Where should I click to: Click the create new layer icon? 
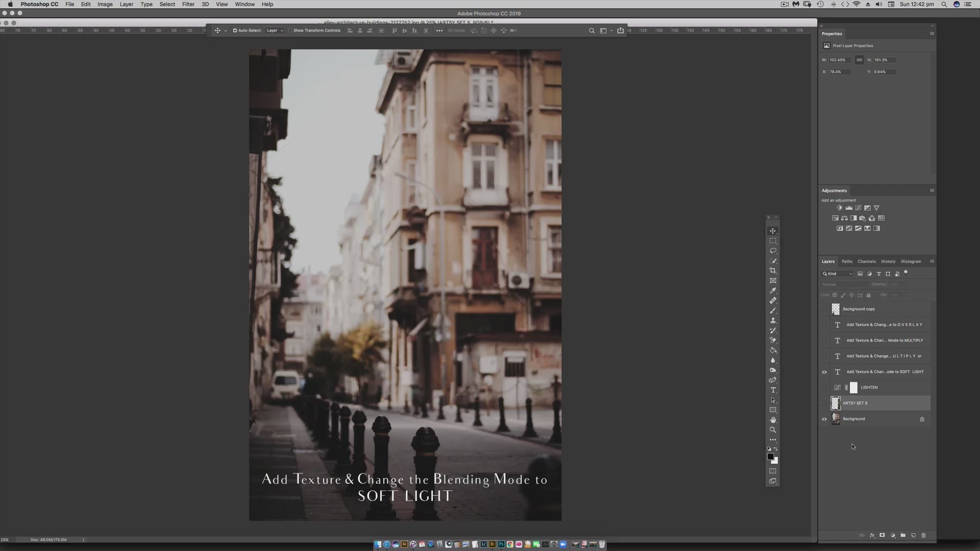[913, 535]
